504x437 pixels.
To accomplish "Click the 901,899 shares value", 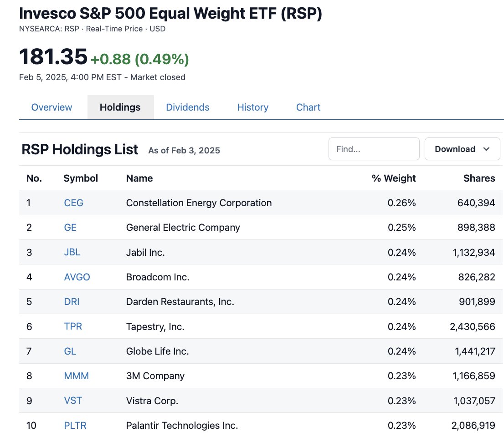I will (477, 302).
